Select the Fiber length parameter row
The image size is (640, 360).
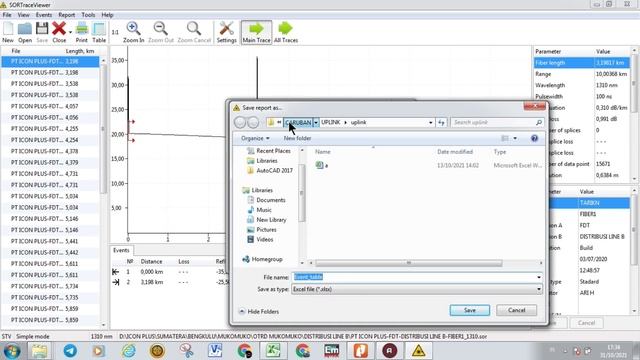pos(582,63)
